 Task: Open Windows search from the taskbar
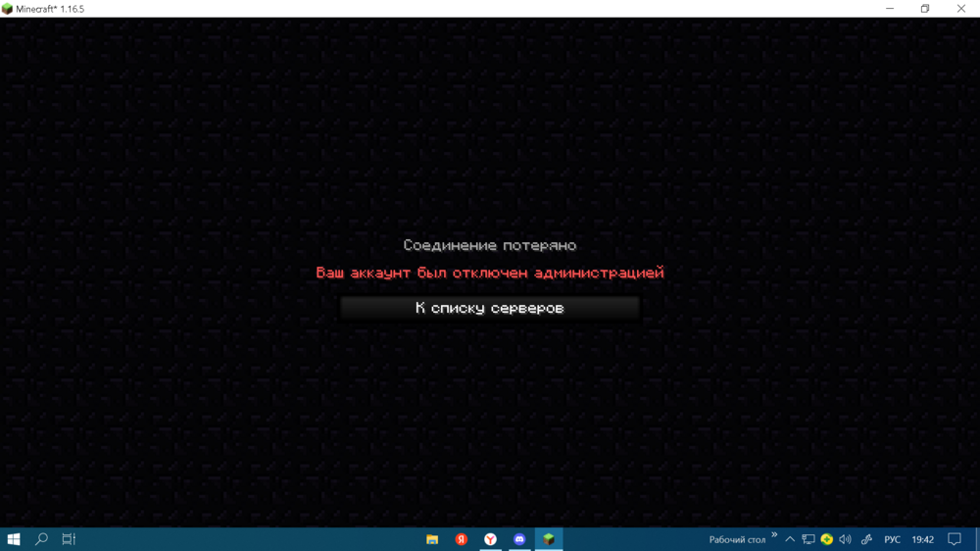[41, 539]
